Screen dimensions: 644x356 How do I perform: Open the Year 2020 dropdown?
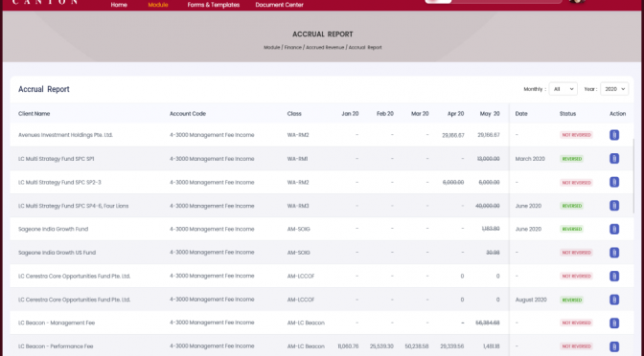[x=614, y=89]
